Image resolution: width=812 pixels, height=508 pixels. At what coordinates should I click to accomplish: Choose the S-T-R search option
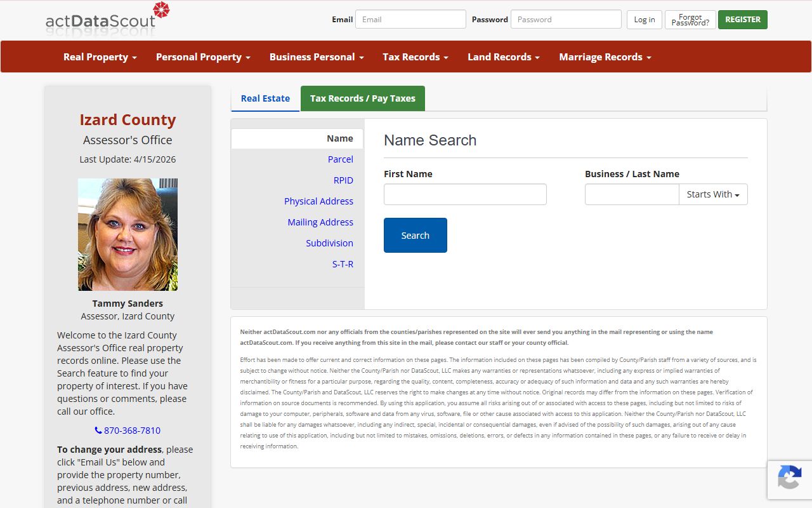(x=343, y=264)
